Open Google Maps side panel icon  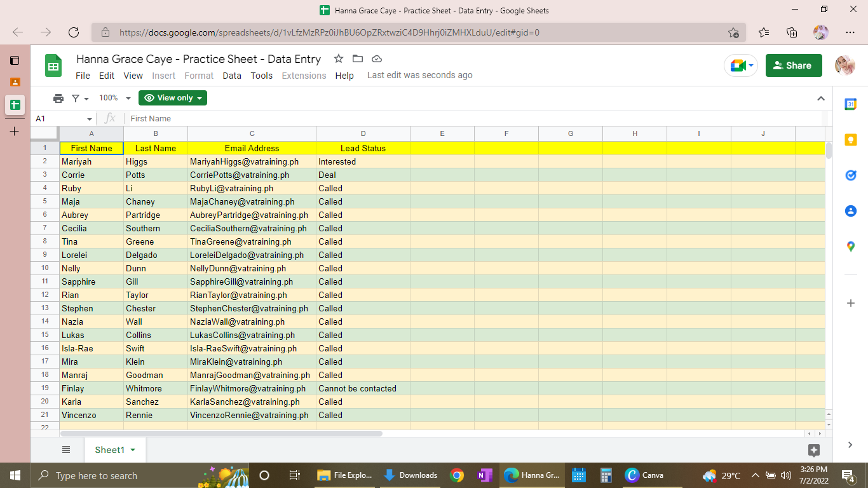(851, 247)
